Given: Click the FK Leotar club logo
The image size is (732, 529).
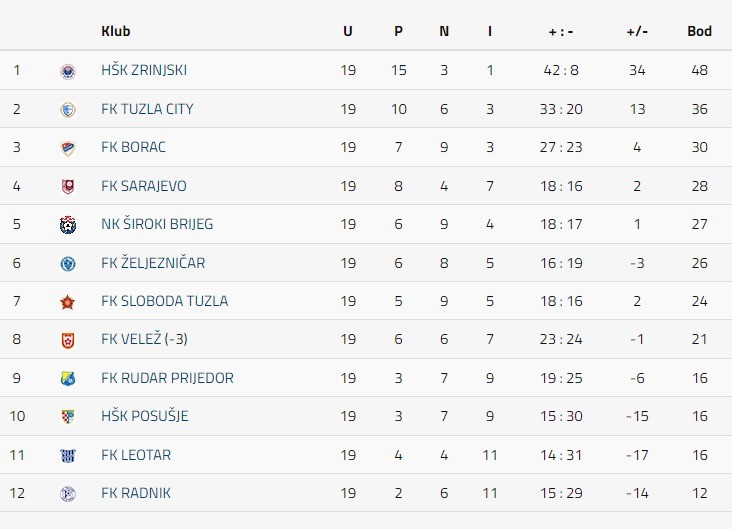Looking at the screenshot, I should 67,456.
